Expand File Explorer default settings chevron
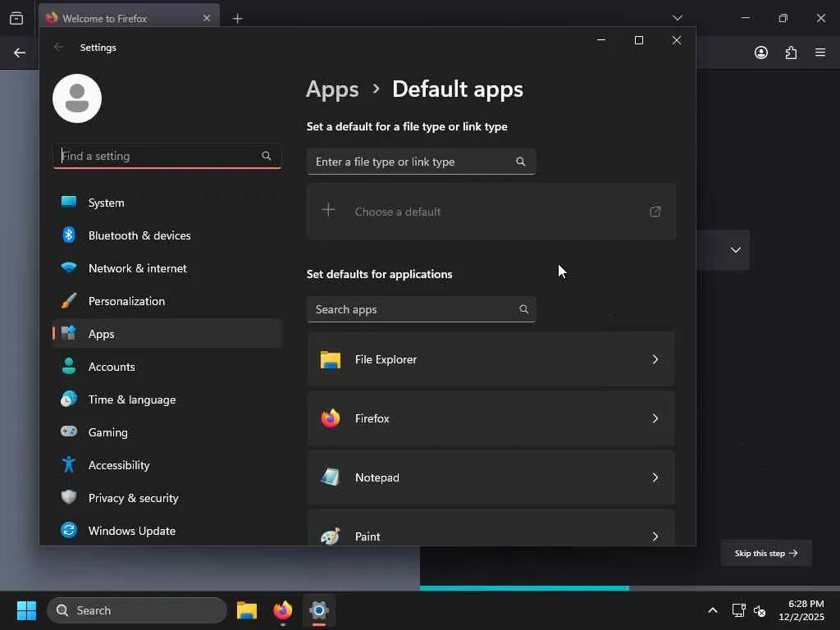 pos(655,359)
